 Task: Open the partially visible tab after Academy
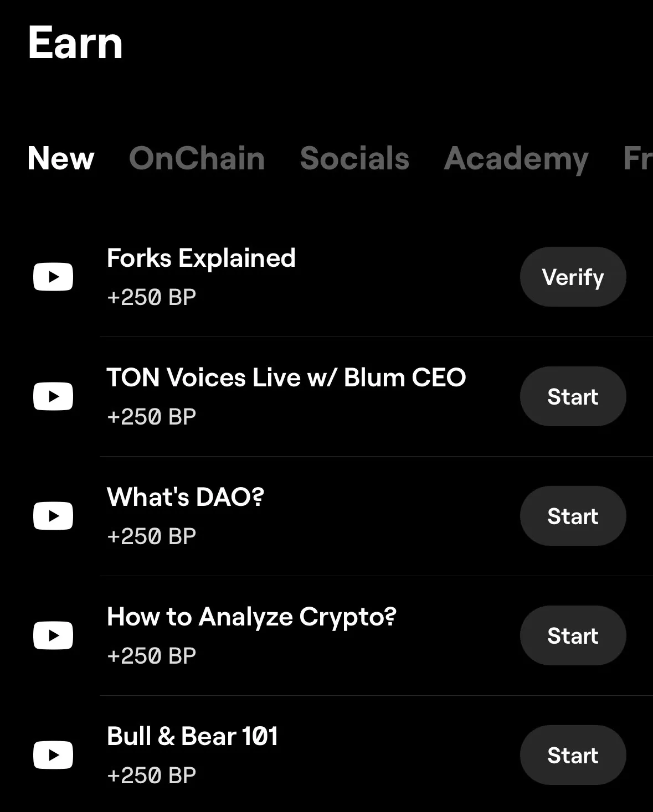pyautogui.click(x=637, y=159)
